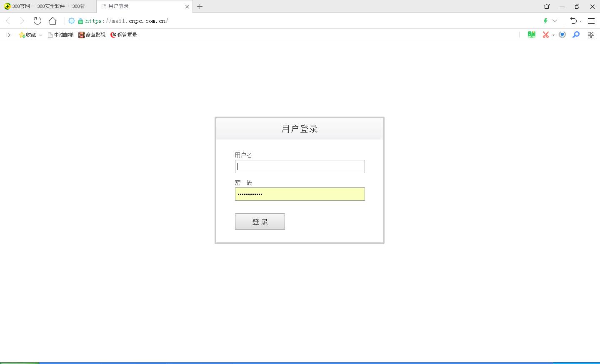Click the 登录 login button
Viewport: 600px width, 364px height.
260,221
